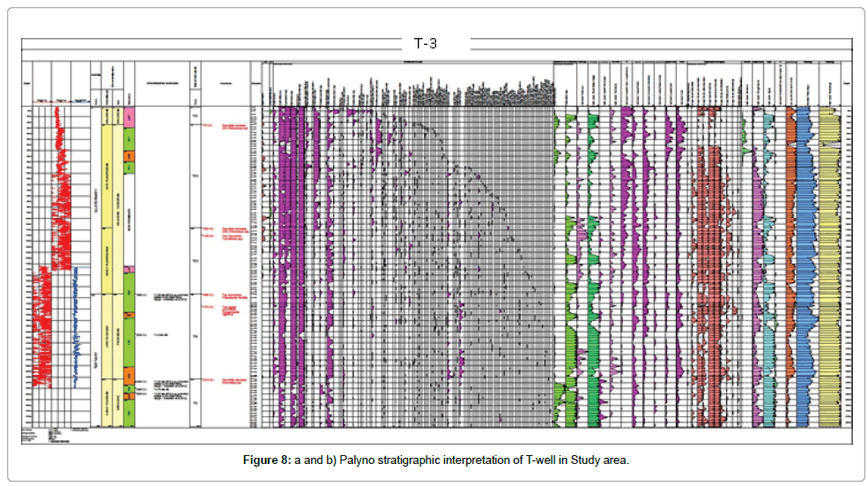Image resolution: width=868 pixels, height=486 pixels.
Task: Click the pink zone block at column top
Action: [129, 116]
